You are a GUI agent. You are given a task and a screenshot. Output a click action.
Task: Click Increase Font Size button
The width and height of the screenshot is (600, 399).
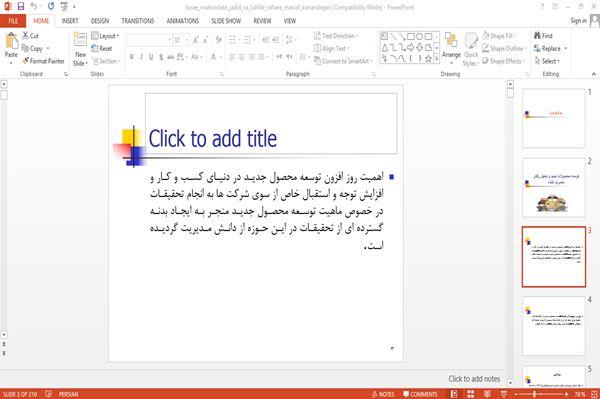pos(196,40)
